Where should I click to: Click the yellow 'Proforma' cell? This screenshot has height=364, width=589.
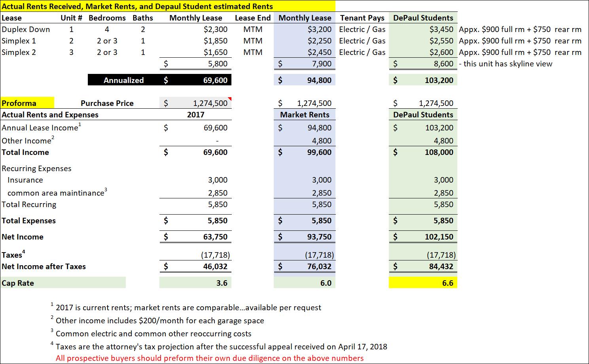(x=27, y=103)
